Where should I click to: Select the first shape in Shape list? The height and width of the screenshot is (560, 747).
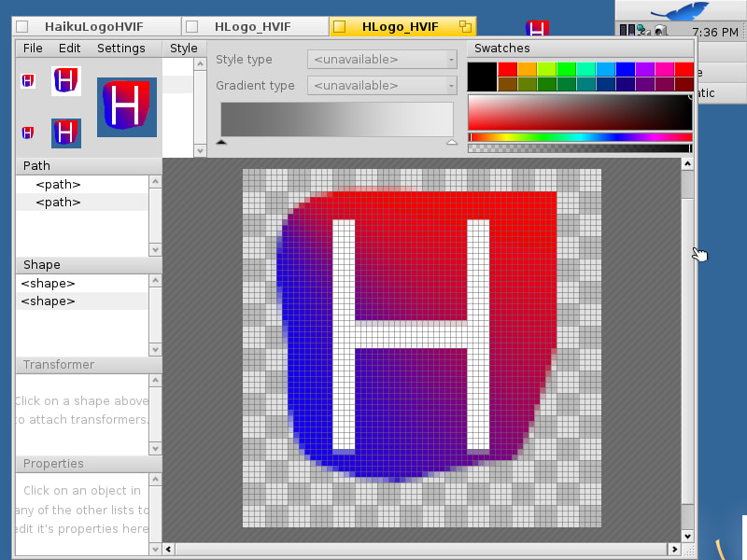click(48, 283)
